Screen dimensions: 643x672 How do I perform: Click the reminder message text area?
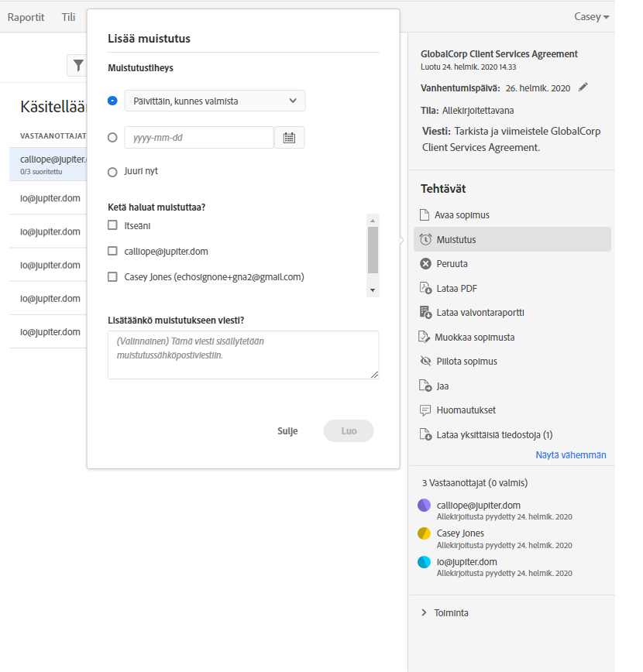click(242, 355)
